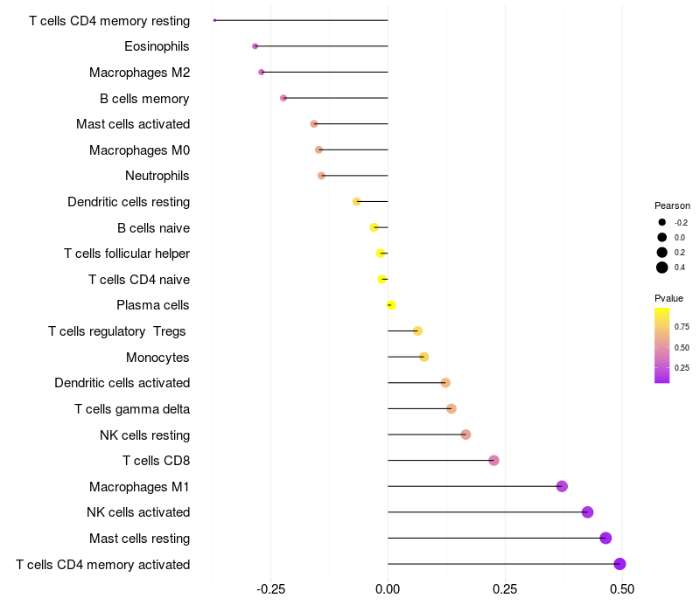
Task: Click the Pvalue color gradient bar
Action: pos(662,345)
